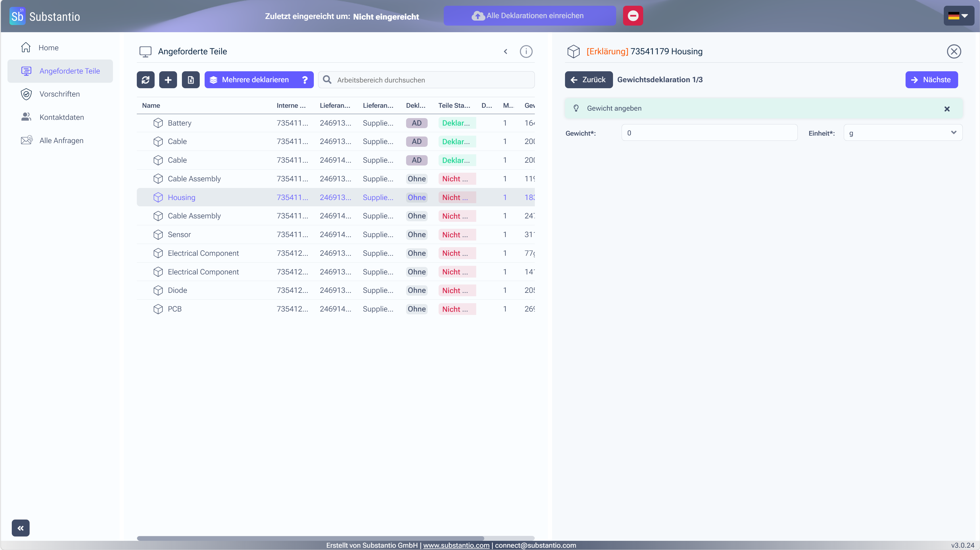Click the info circle icon
Screen dimensions: 980x550
pos(526,51)
